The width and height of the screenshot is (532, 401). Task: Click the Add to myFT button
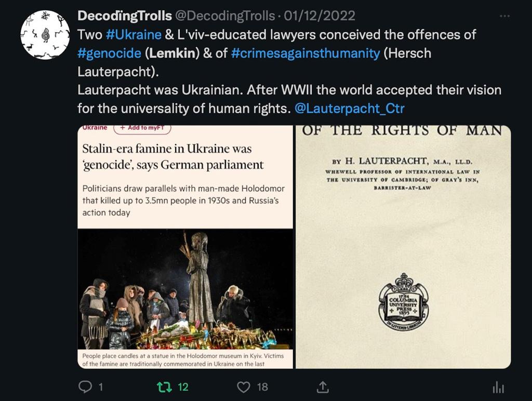coord(142,129)
